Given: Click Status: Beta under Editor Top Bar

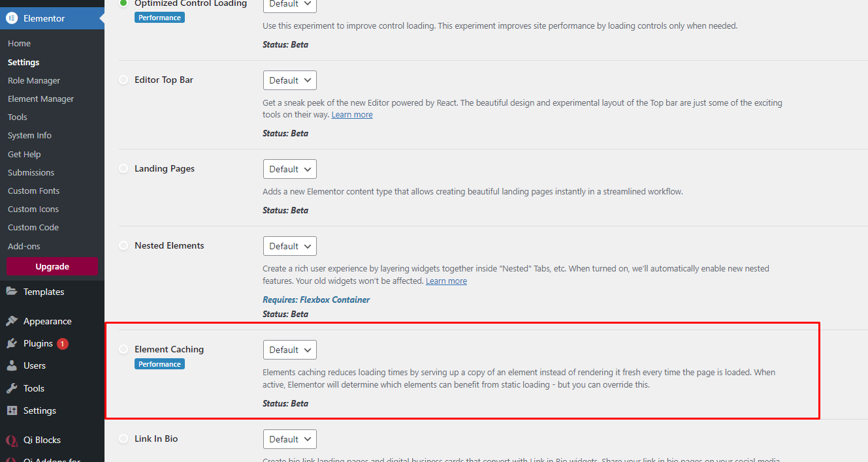Looking at the screenshot, I should click(285, 133).
